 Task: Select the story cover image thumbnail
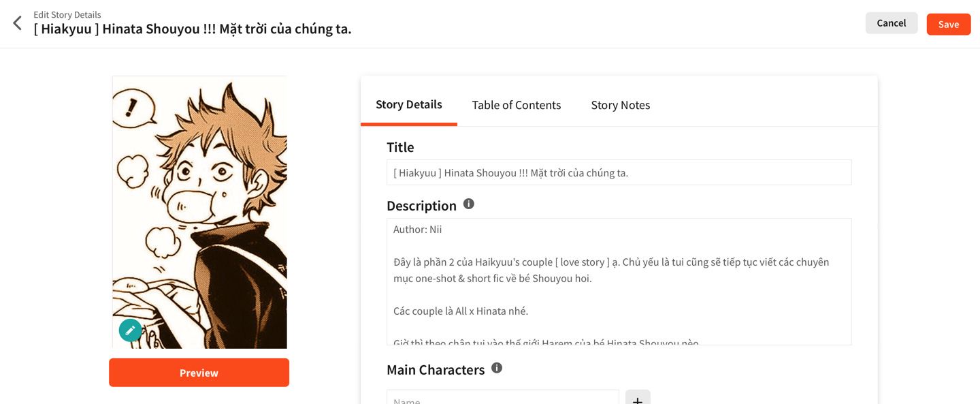(x=199, y=212)
